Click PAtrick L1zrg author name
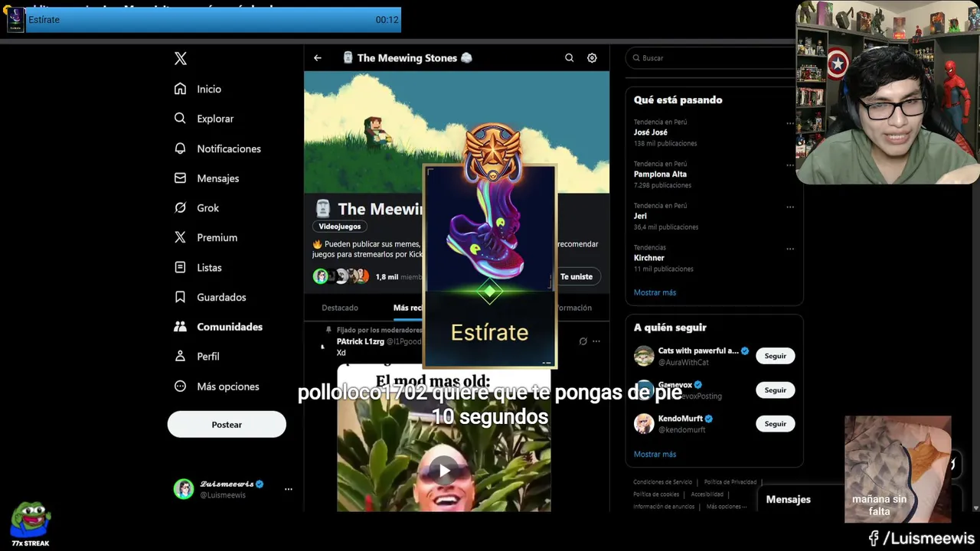 pyautogui.click(x=360, y=341)
